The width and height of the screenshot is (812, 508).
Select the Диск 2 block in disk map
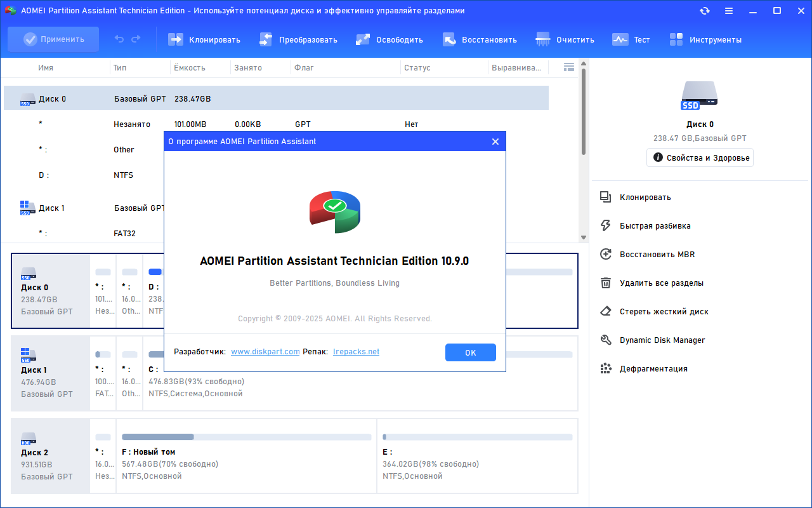(51, 456)
